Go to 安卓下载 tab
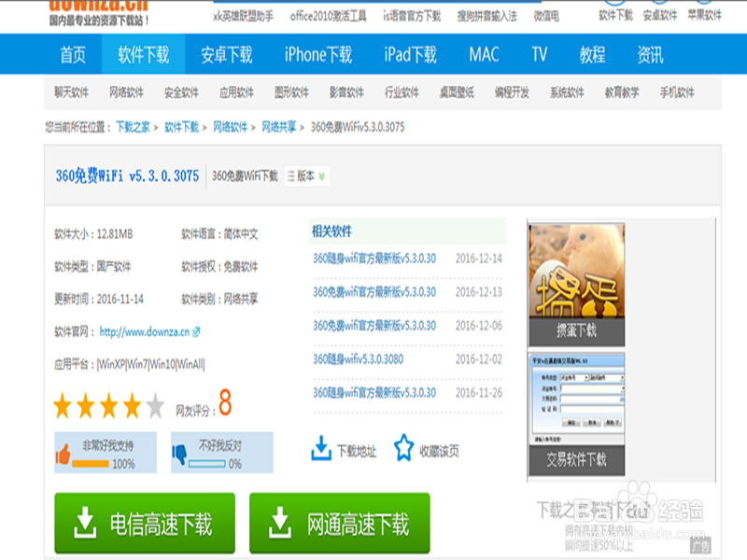Image resolution: width=747 pixels, height=560 pixels. pyautogui.click(x=227, y=54)
